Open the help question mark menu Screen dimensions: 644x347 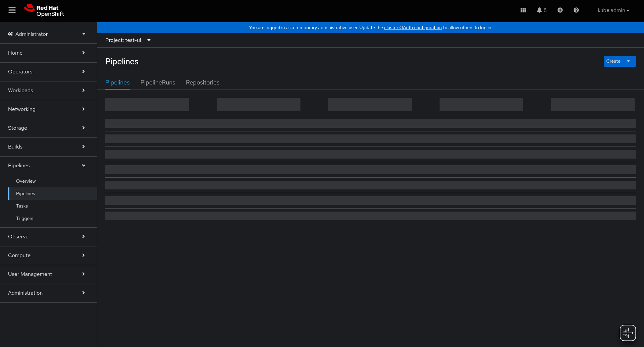coord(576,10)
